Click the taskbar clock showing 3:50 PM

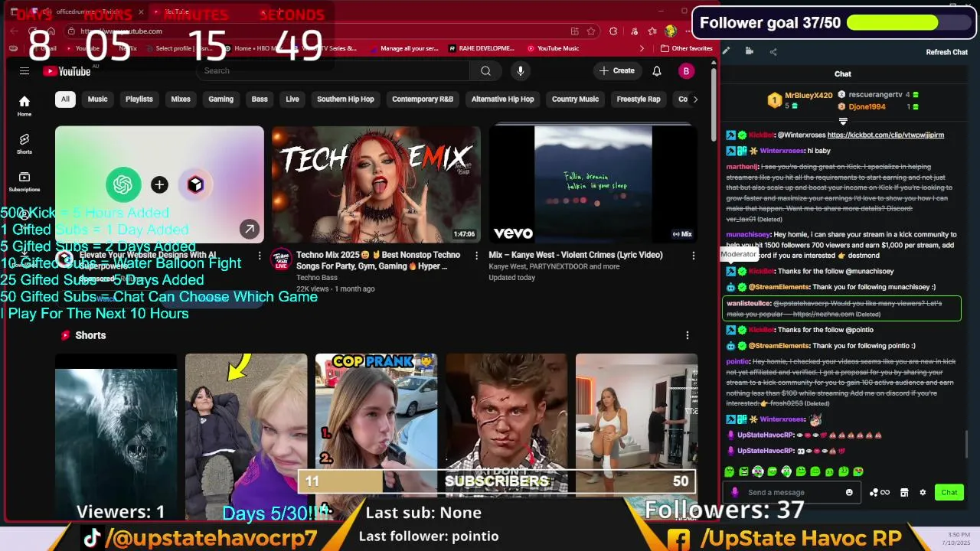tap(958, 538)
